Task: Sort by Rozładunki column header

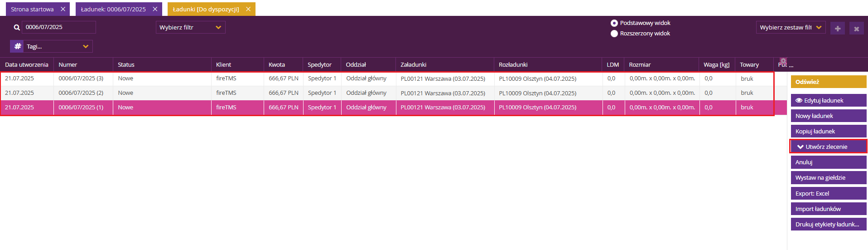Action: [548, 64]
